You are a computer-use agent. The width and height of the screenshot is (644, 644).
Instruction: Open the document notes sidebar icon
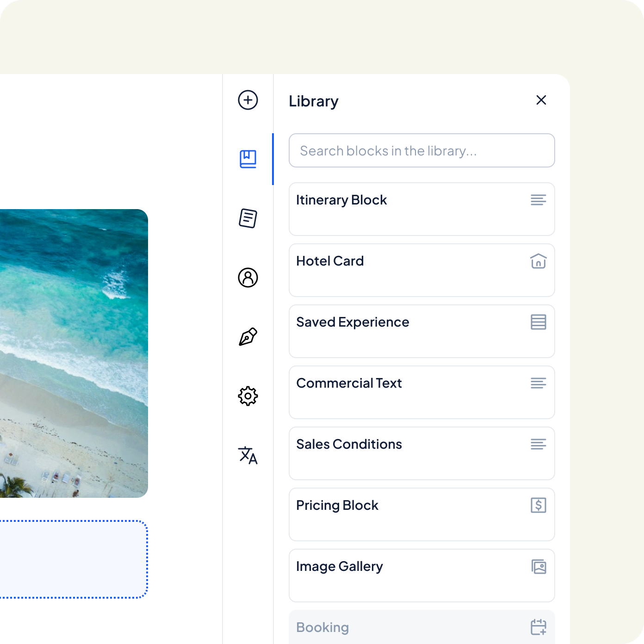pos(248,218)
